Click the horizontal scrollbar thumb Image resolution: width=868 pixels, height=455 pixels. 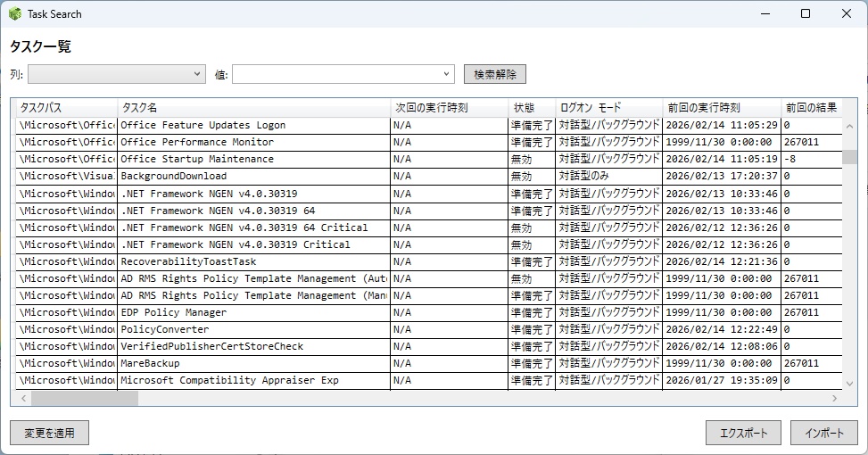85,398
